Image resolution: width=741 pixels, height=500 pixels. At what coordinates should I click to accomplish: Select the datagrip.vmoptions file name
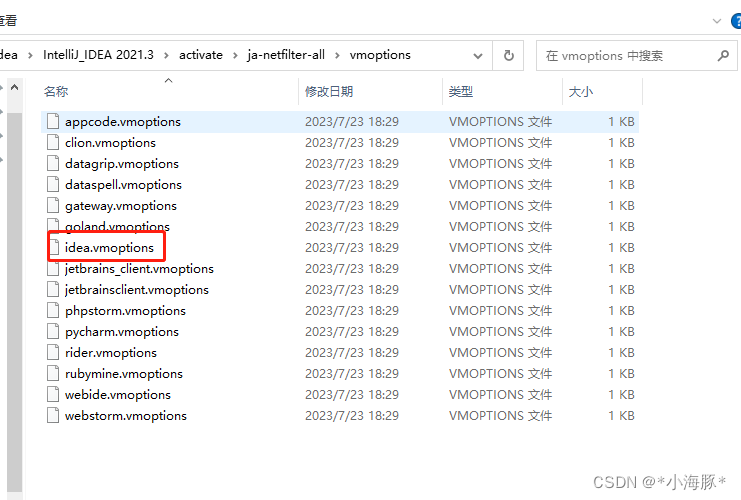pyautogui.click(x=122, y=164)
